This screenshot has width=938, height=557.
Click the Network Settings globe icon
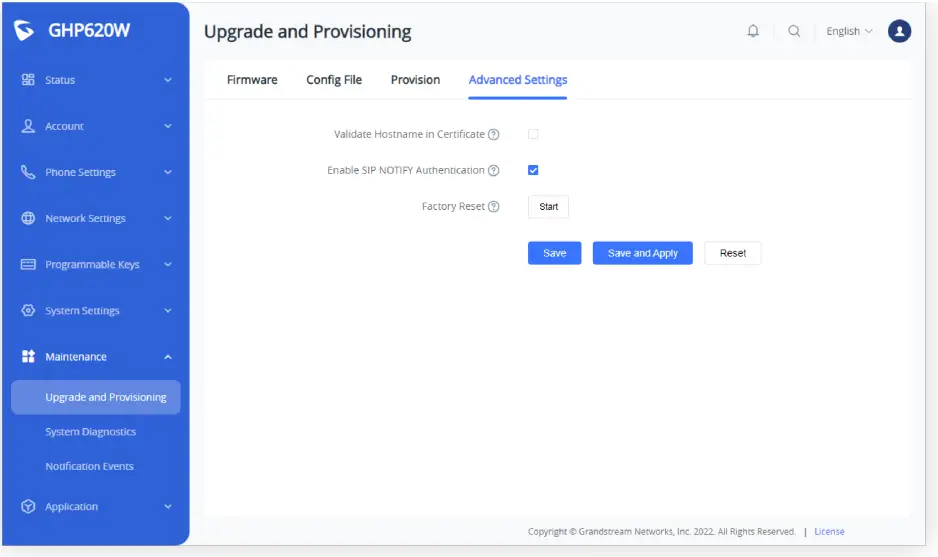pos(28,219)
